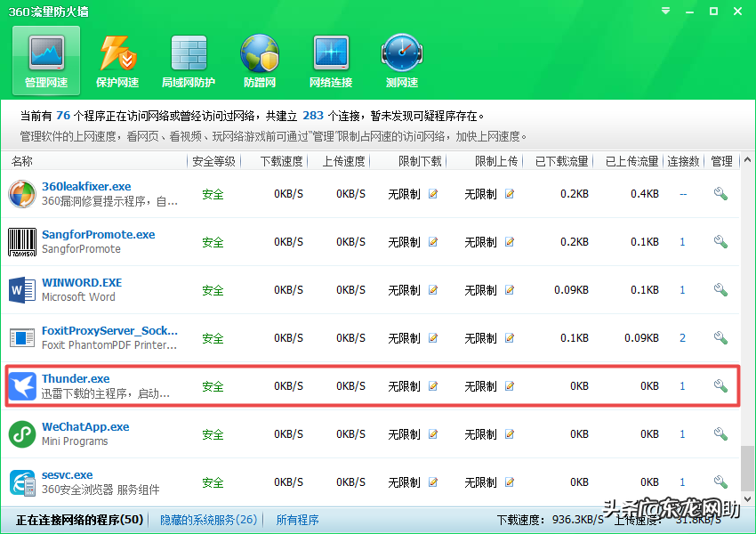Click the WINWORD.EXE name link

(x=82, y=282)
